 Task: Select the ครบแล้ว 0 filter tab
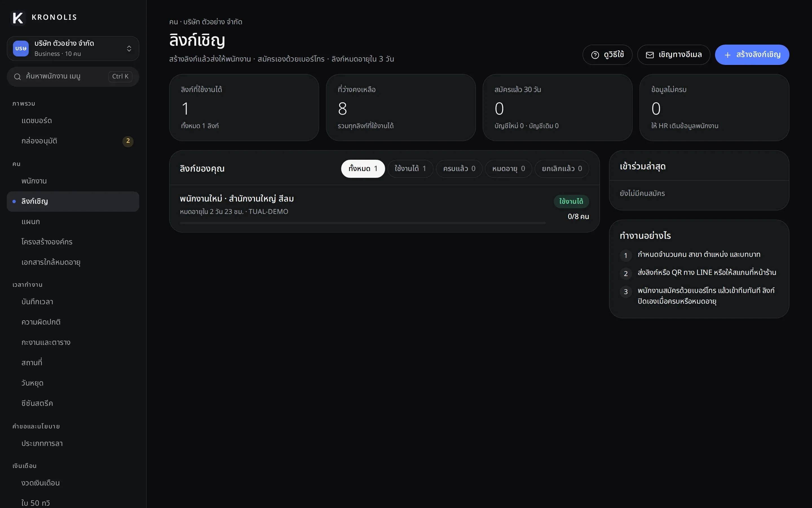click(x=459, y=169)
